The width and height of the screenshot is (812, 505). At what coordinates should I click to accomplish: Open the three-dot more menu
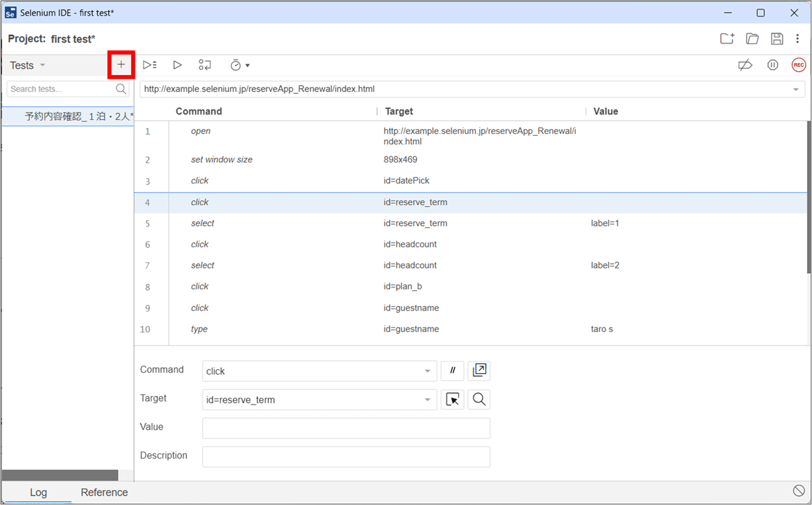coord(797,39)
